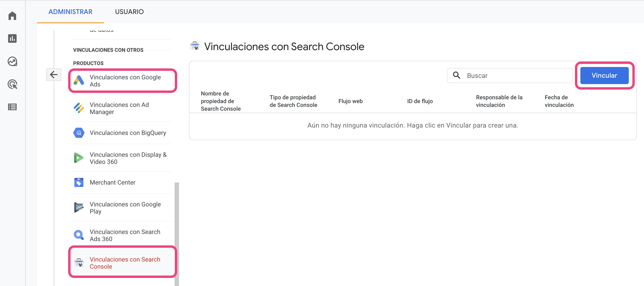Click the magnifying glass in Buscar field
Screen dimensions: 644x286
(x=456, y=75)
